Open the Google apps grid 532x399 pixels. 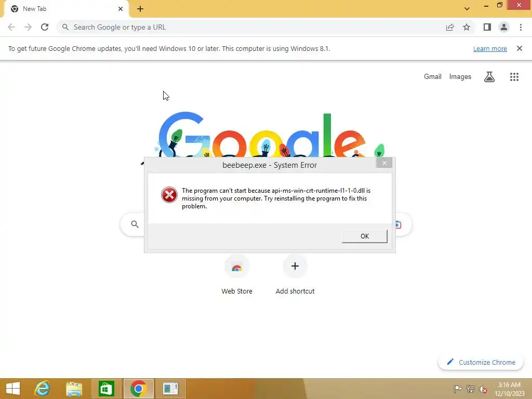514,77
